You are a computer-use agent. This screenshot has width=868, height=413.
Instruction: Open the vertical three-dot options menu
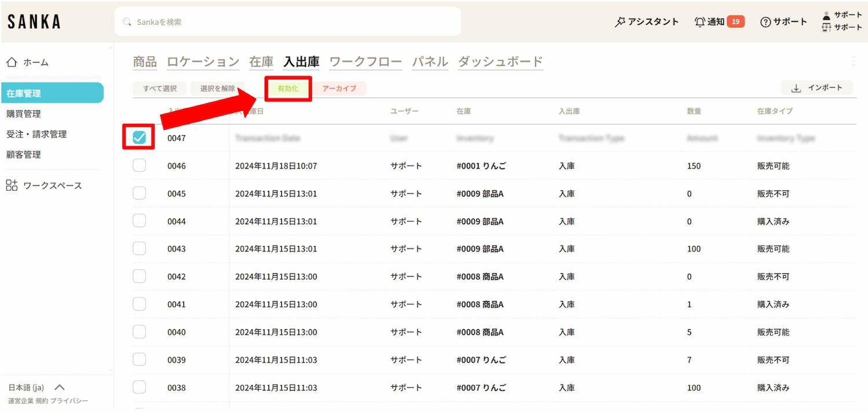(854, 61)
